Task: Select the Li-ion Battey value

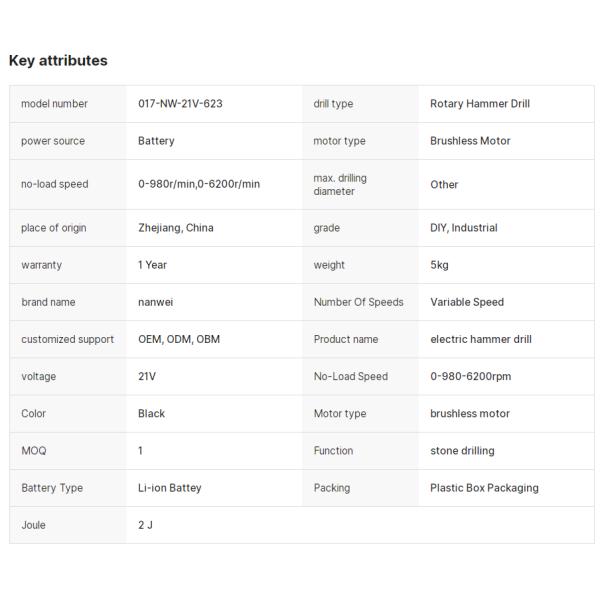Action: pos(169,488)
